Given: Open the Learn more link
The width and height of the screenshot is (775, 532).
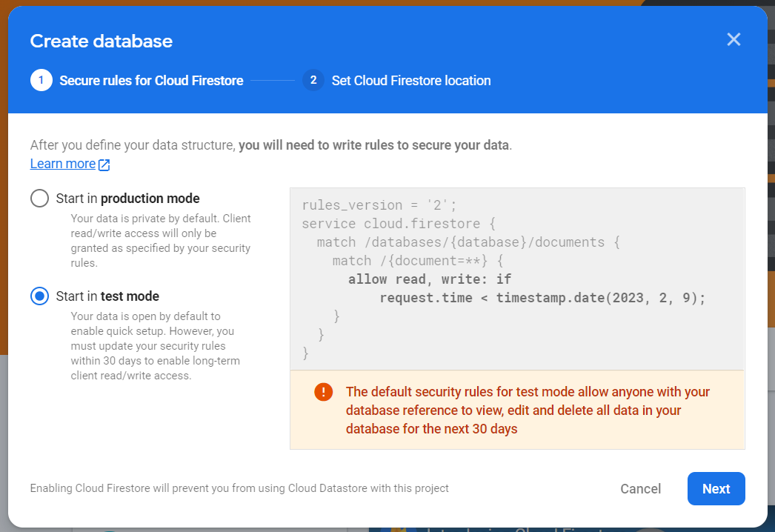Looking at the screenshot, I should coord(63,164).
